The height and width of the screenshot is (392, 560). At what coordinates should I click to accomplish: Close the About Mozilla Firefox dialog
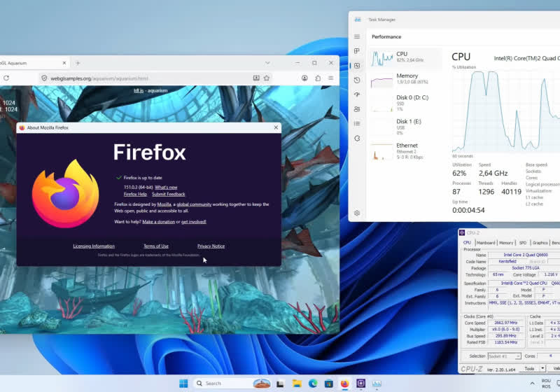(276, 127)
